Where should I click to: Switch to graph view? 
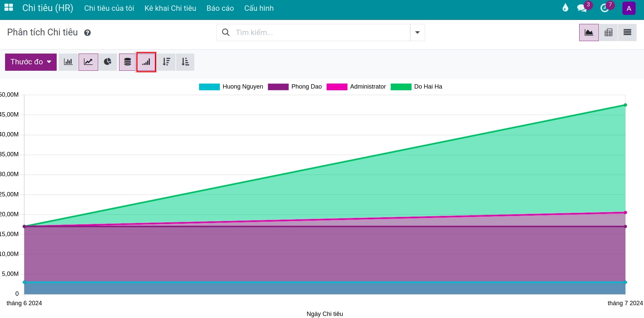(589, 33)
